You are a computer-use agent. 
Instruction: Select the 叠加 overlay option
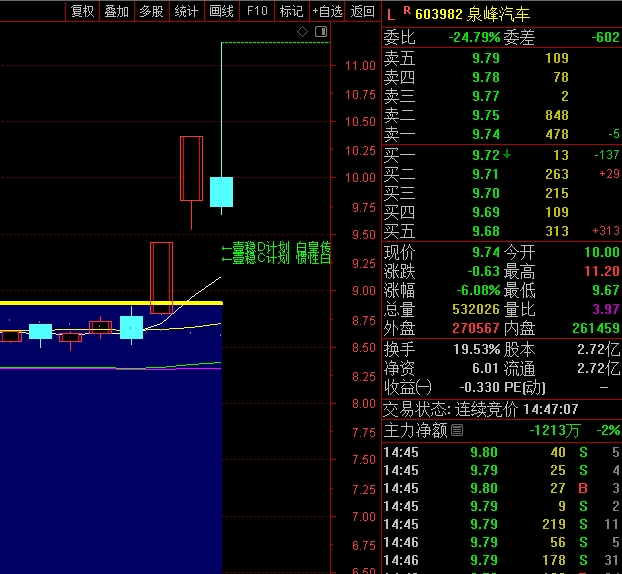click(x=117, y=11)
